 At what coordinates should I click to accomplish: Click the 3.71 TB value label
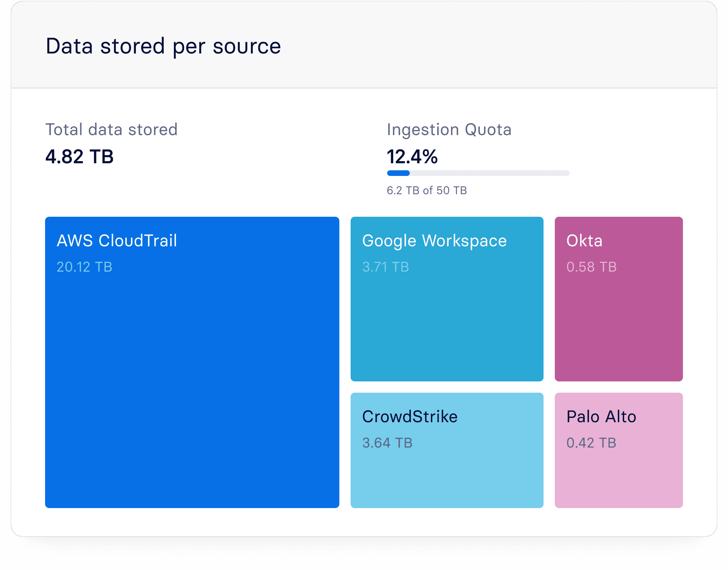(385, 267)
